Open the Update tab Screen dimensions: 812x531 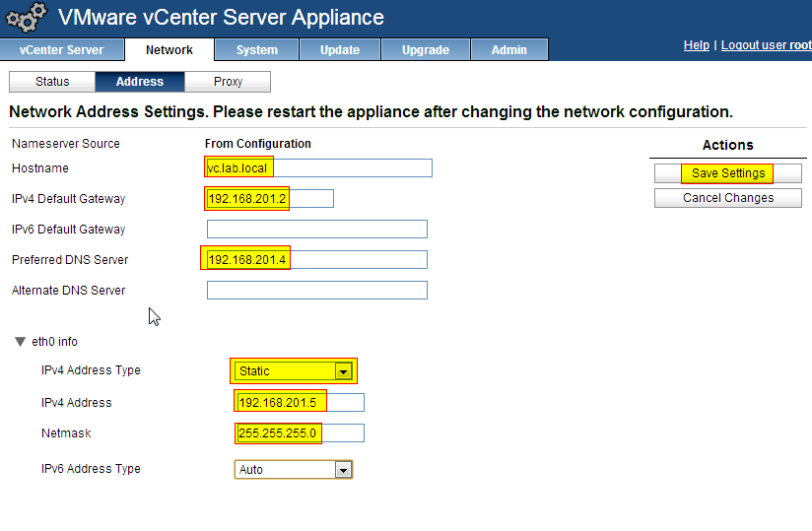click(339, 50)
